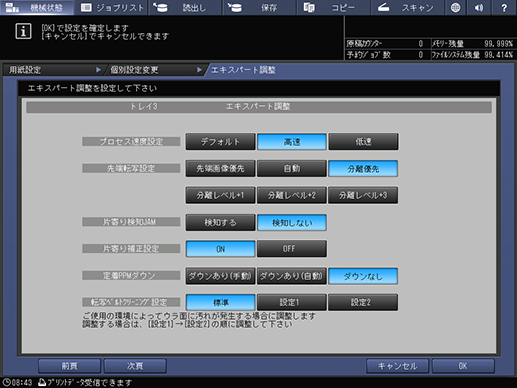
Task: Set process speed to 低速
Action: [x=363, y=142]
